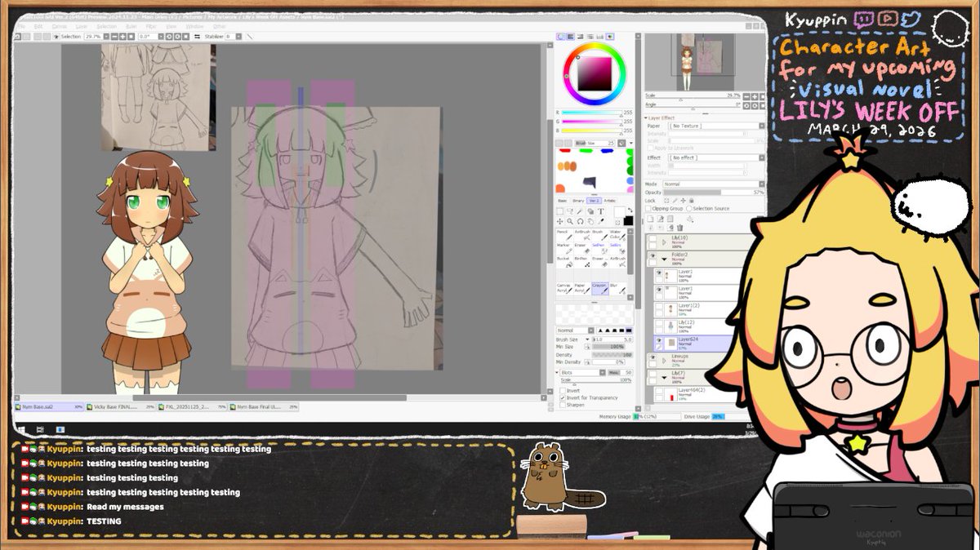Toggle the scratchpad panel icon
980x550 pixels.
609,37
